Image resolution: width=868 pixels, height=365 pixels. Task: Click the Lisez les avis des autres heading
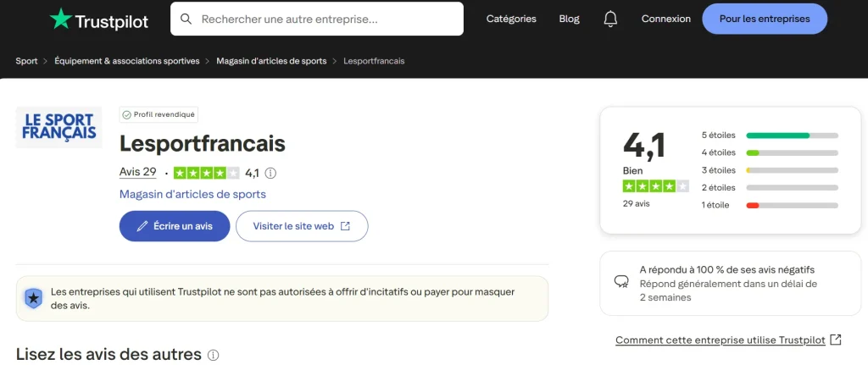tap(108, 354)
